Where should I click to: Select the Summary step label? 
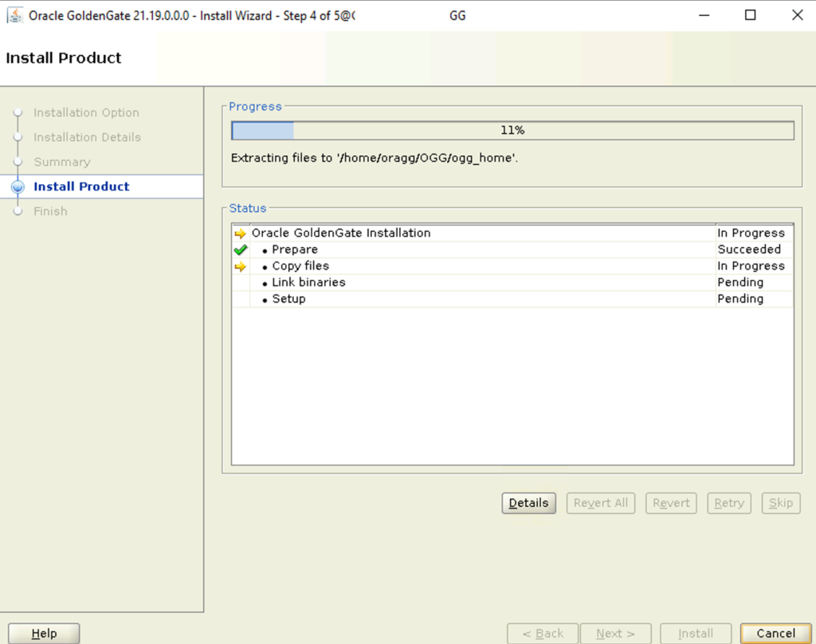[62, 162]
